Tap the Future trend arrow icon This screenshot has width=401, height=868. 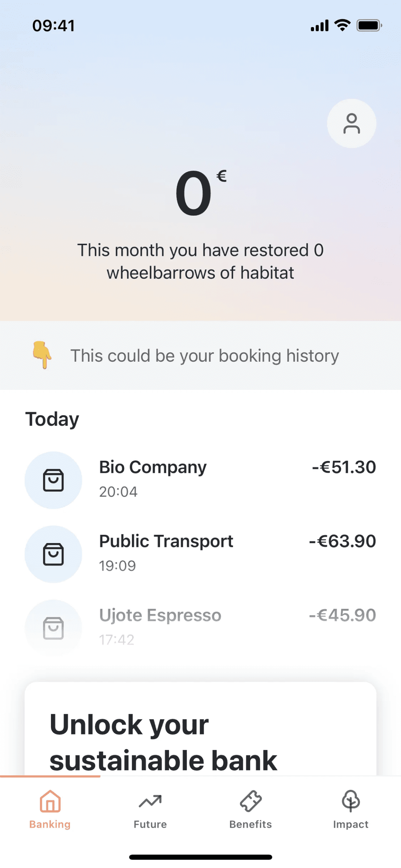tap(150, 801)
